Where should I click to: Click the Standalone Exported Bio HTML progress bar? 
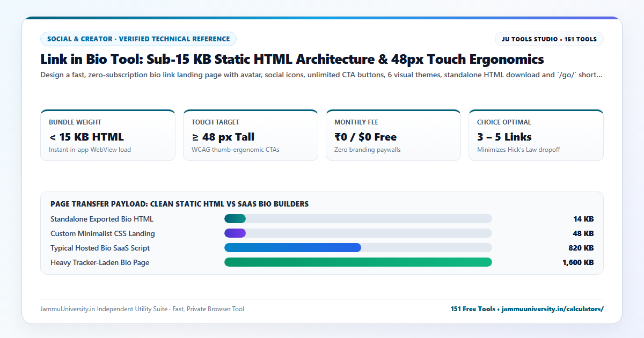tap(358, 219)
